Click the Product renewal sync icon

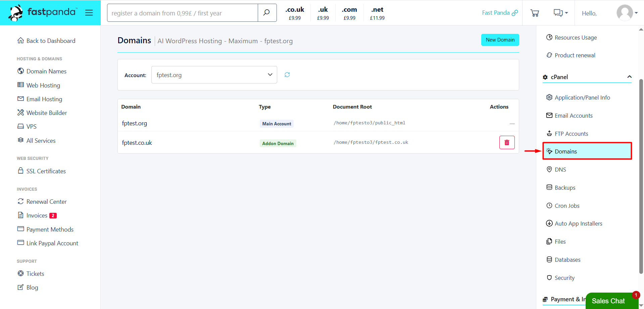tap(549, 55)
